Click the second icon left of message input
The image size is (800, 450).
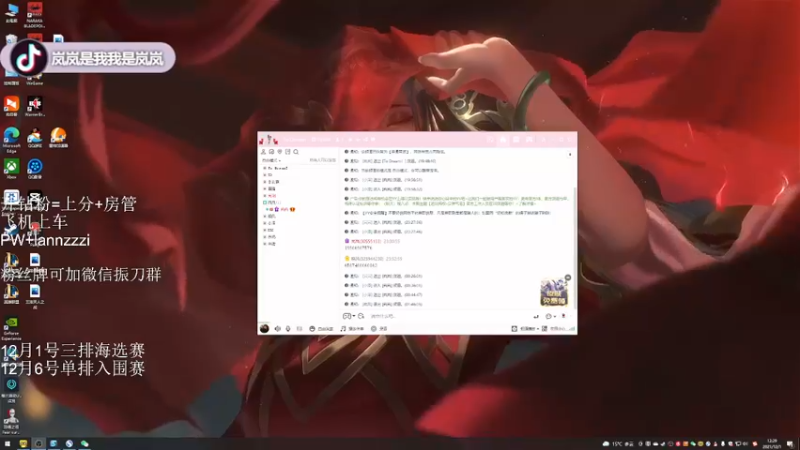click(x=361, y=316)
